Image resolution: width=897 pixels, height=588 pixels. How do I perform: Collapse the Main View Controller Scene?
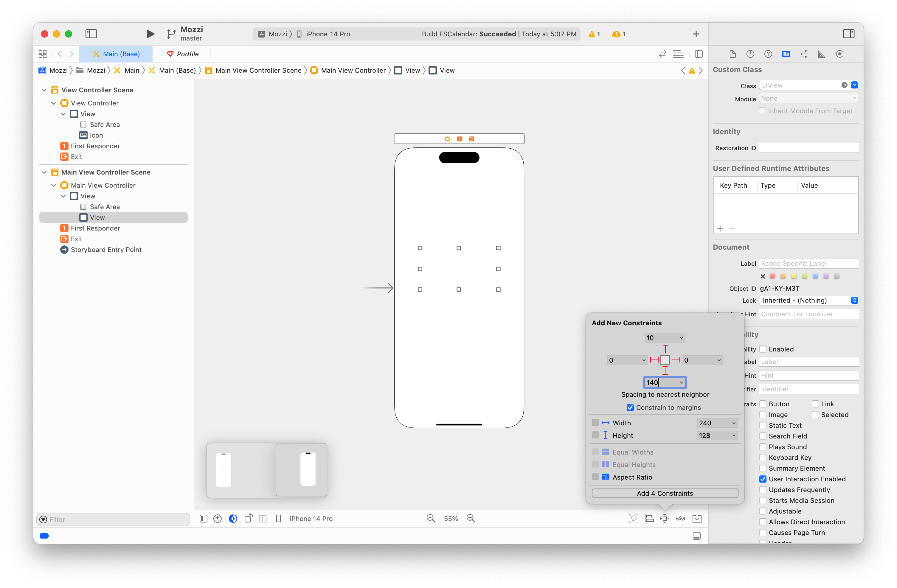(44, 172)
